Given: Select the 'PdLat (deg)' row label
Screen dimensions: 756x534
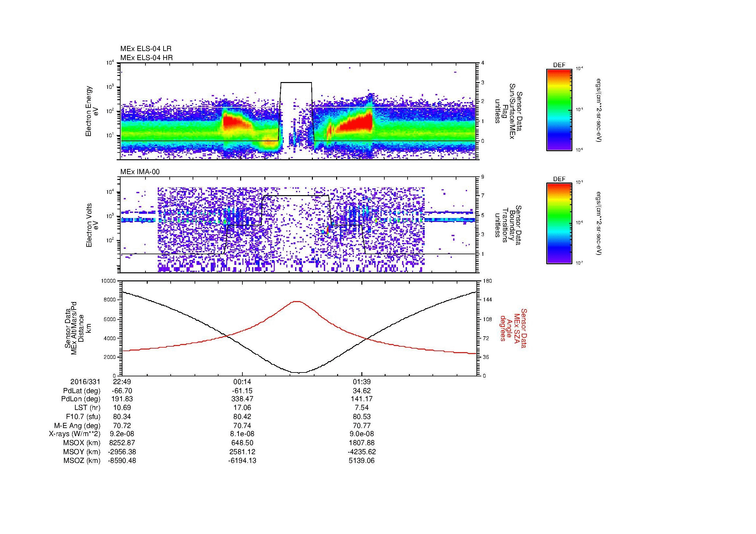Looking at the screenshot, I should tap(82, 391).
